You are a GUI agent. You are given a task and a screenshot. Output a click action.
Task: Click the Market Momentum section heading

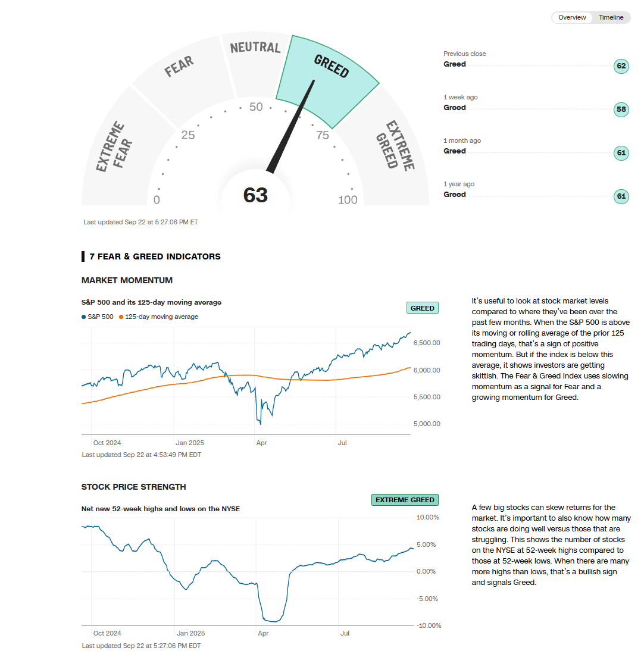pyautogui.click(x=127, y=280)
